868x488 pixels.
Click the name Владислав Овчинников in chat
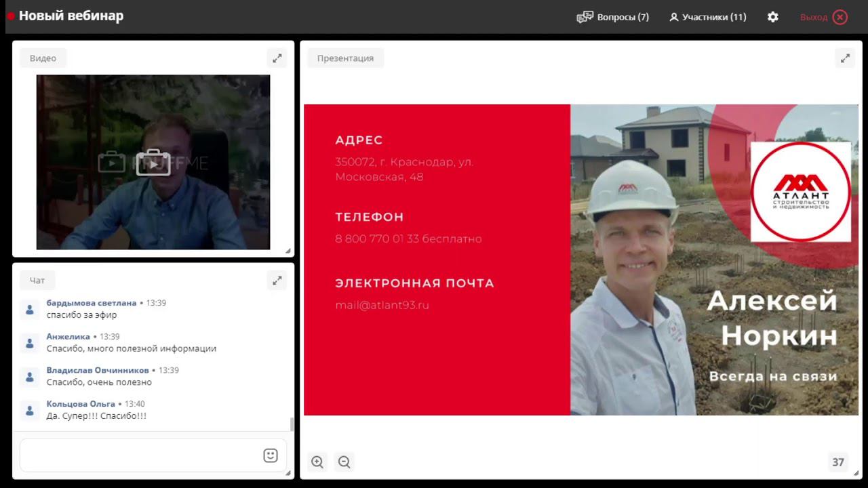pyautogui.click(x=98, y=370)
